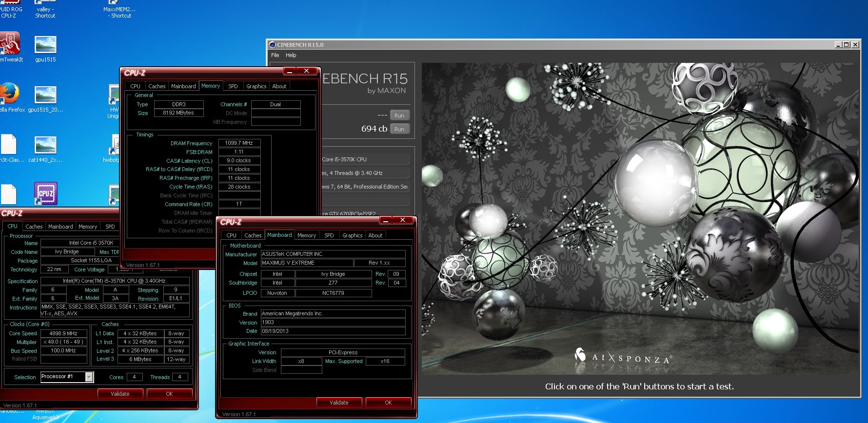The height and width of the screenshot is (423, 868).
Task: Open SPD tab in Mainboard CPU-Z window
Action: pos(329,235)
